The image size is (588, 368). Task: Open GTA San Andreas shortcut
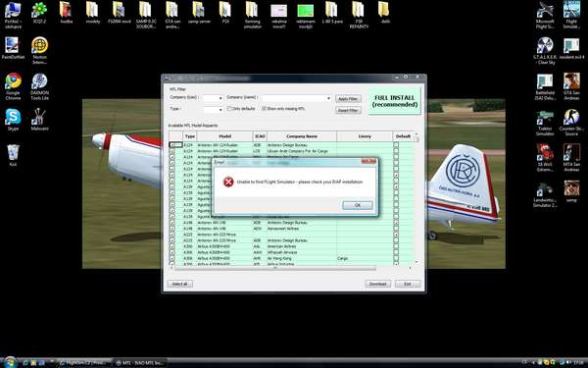[571, 86]
